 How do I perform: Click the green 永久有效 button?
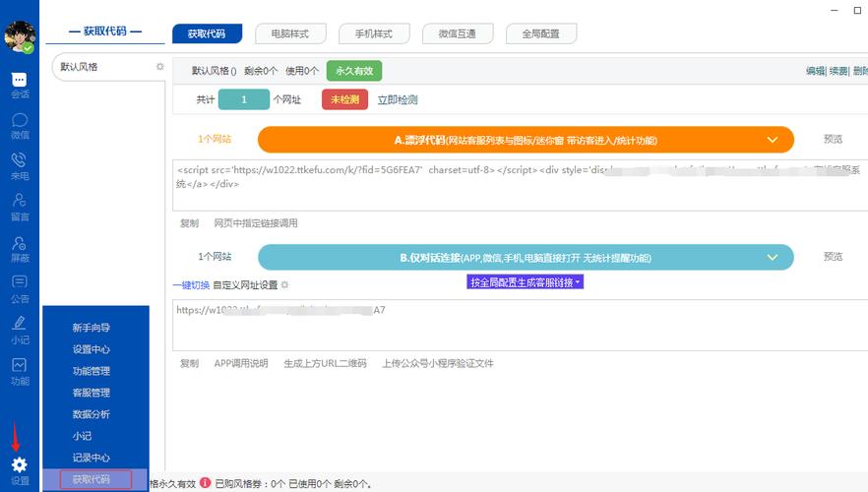(354, 71)
